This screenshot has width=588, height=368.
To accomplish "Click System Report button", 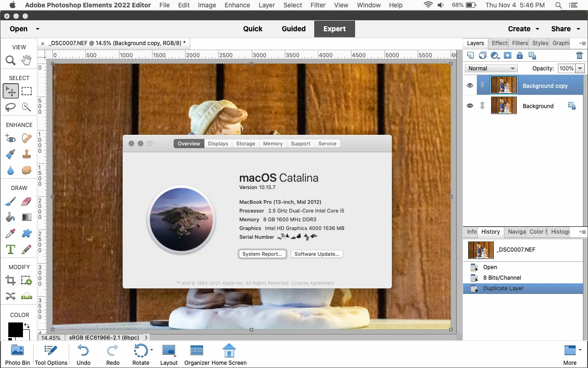I will point(262,254).
